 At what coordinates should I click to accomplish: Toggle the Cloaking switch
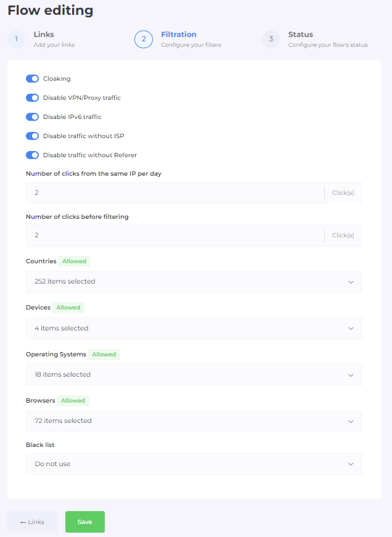pos(32,79)
